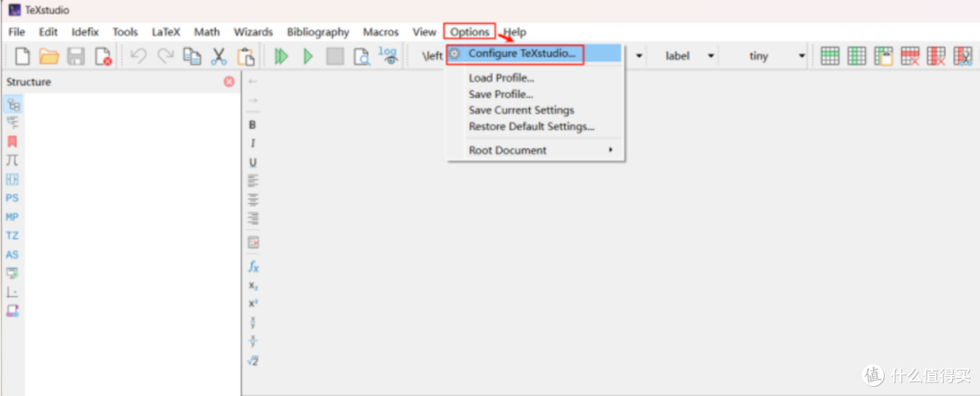Open the log viewer icon
This screenshot has height=396, width=980.
(388, 55)
